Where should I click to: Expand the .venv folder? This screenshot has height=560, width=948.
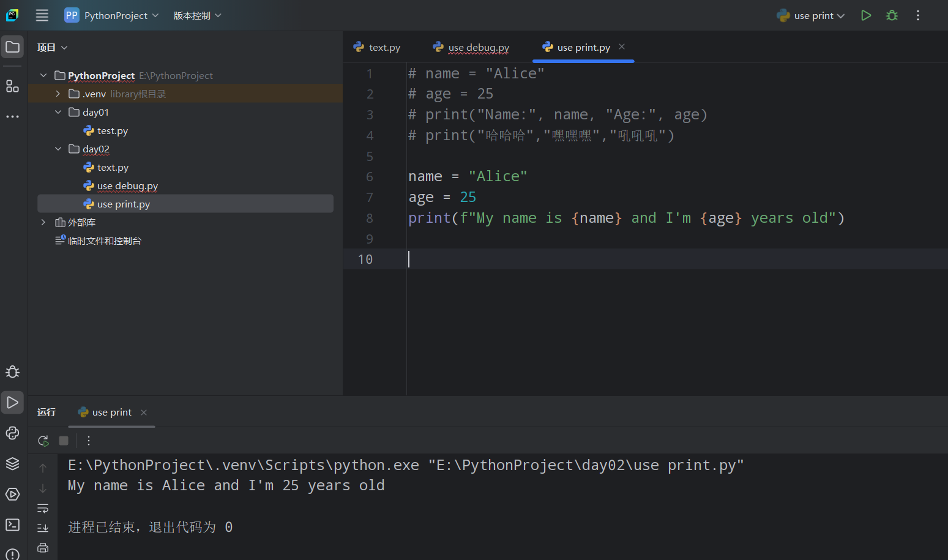58,94
